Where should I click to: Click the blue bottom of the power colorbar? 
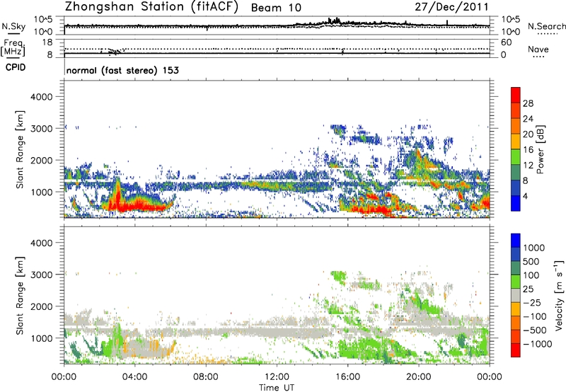pyautogui.click(x=516, y=203)
